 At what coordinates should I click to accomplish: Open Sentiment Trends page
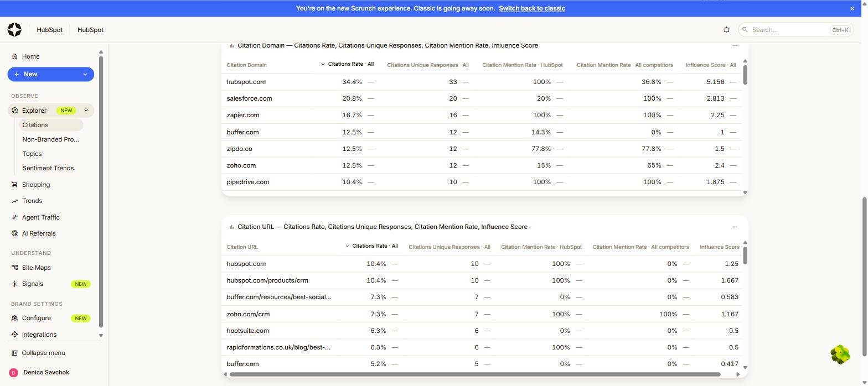pyautogui.click(x=48, y=168)
